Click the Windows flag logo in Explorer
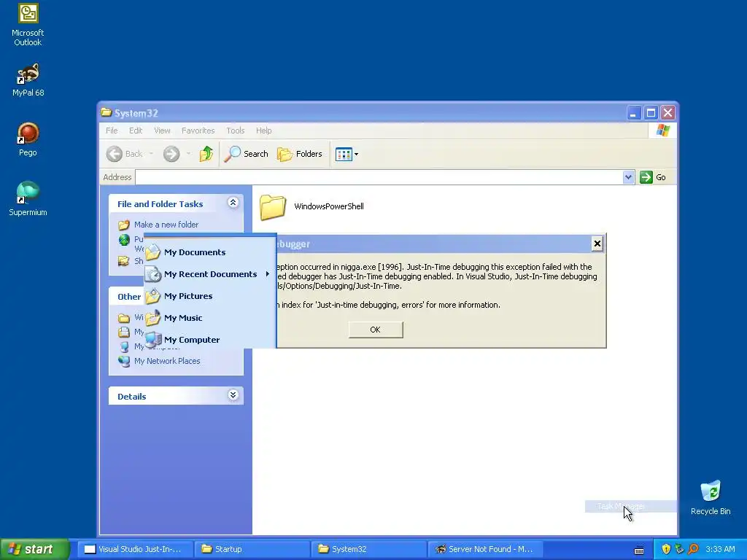747x560 pixels. 662,130
